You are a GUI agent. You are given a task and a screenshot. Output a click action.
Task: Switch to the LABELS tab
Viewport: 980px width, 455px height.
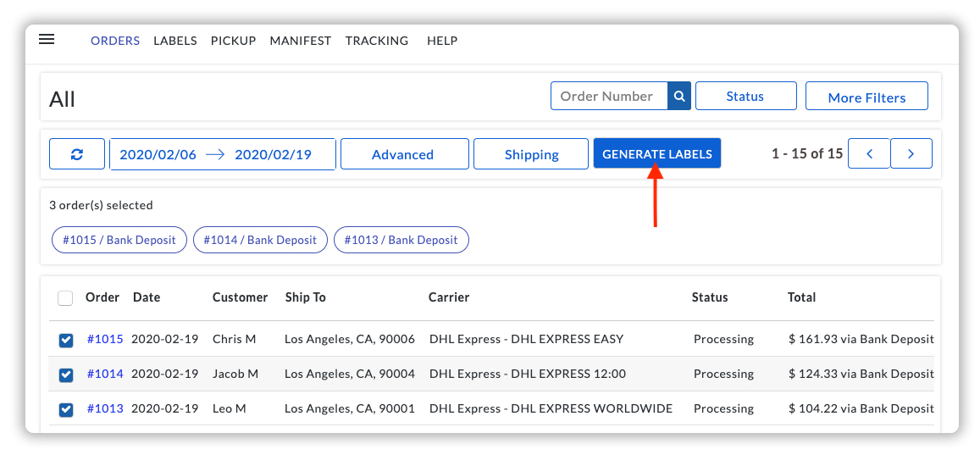click(x=175, y=41)
